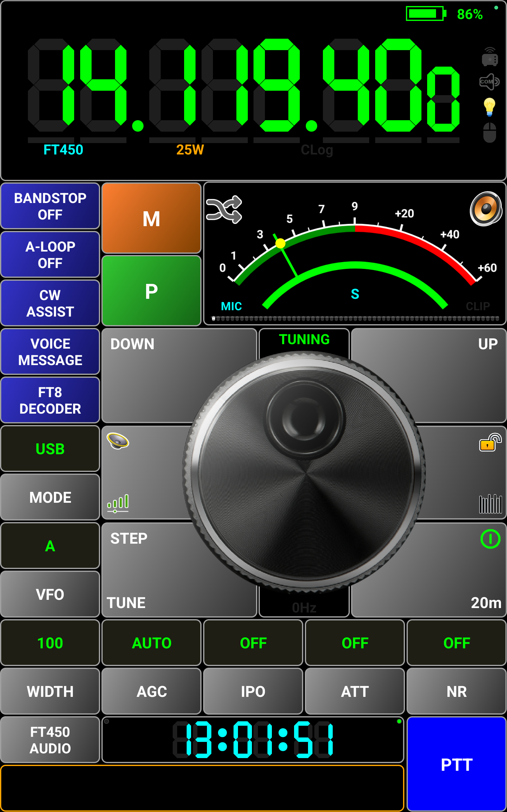Open the FT8 DECODER panel
This screenshot has height=812, width=507.
(x=50, y=400)
